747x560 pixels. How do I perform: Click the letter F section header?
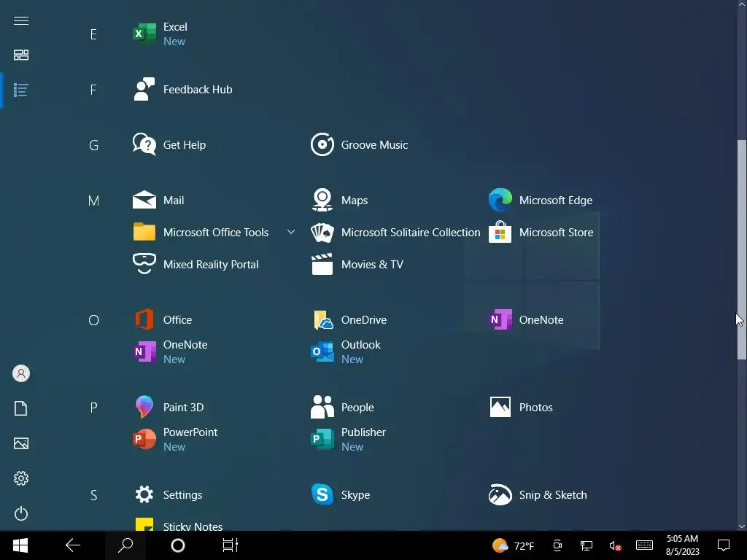coord(93,90)
